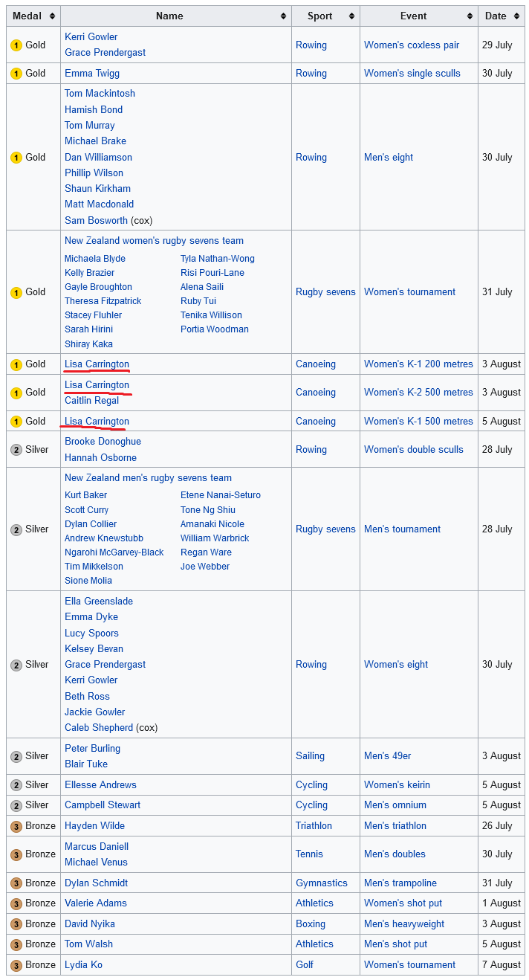The height and width of the screenshot is (980, 529).
Task: Open Caitlin Regal link
Action: pos(91,400)
